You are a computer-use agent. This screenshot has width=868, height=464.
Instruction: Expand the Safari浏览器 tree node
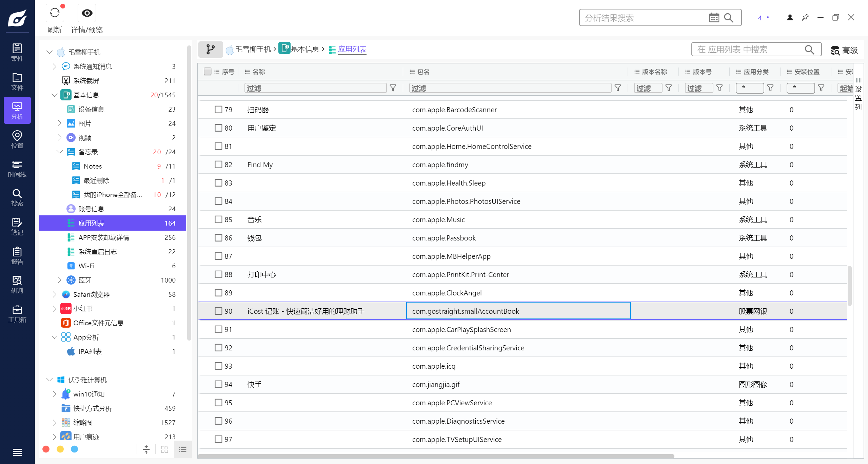tap(54, 294)
